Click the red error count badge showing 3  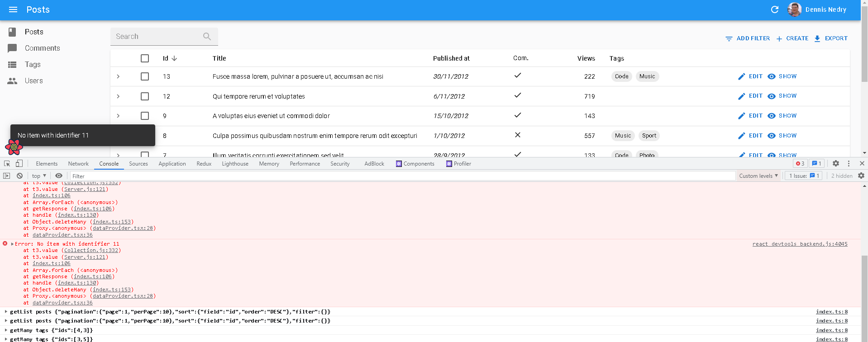click(x=800, y=163)
